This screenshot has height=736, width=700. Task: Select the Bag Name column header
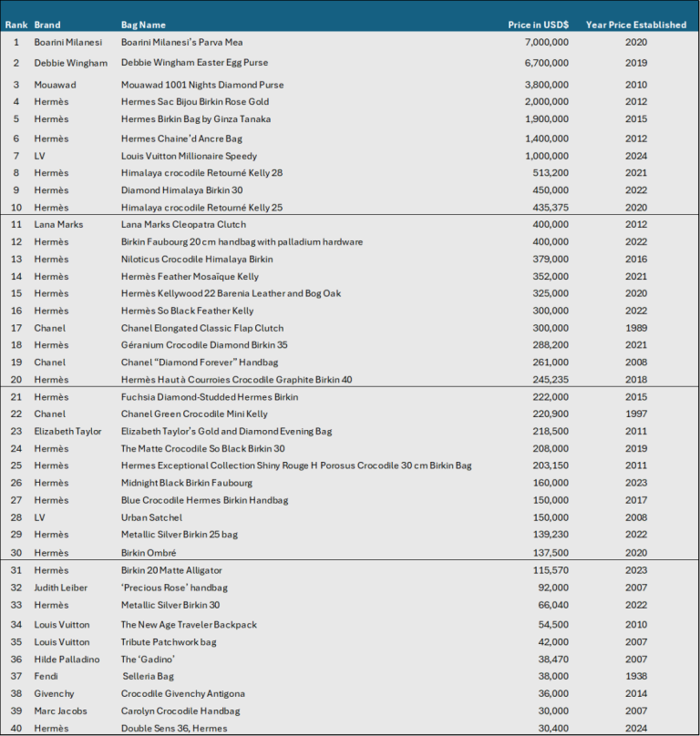coord(143,25)
